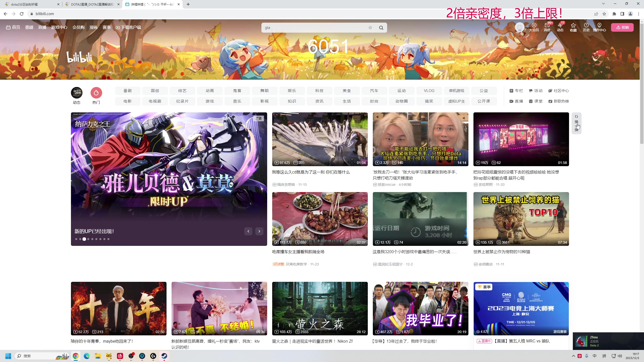Click title 吃席撞车女主播看我凯瑞全场
Screen dimensions: 644x362
[298, 252]
